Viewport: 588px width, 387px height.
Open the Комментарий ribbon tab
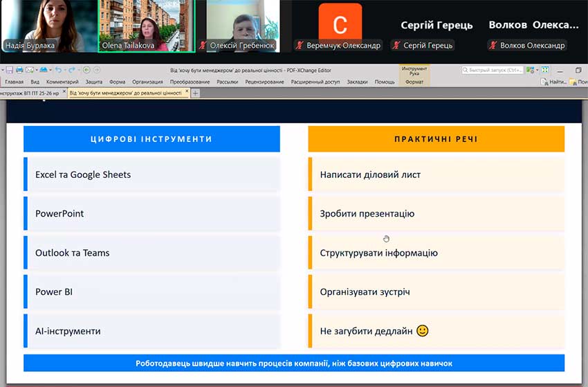pos(62,82)
